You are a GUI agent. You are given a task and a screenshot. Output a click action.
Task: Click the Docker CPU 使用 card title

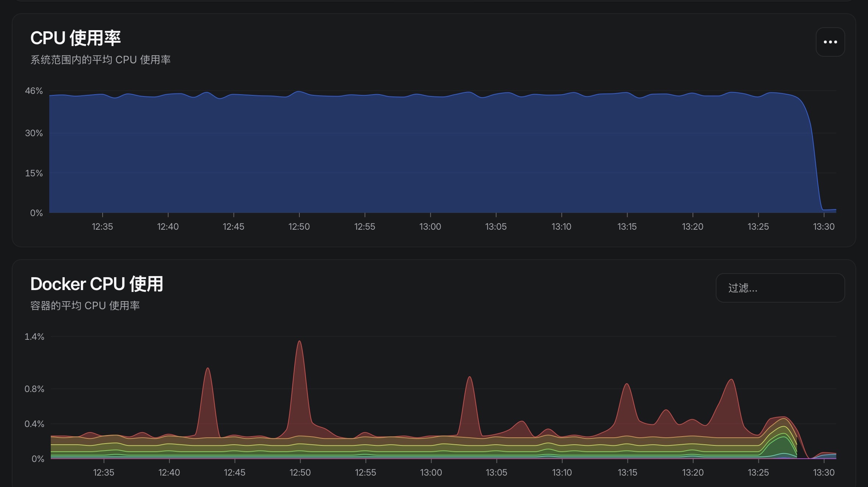coord(96,284)
